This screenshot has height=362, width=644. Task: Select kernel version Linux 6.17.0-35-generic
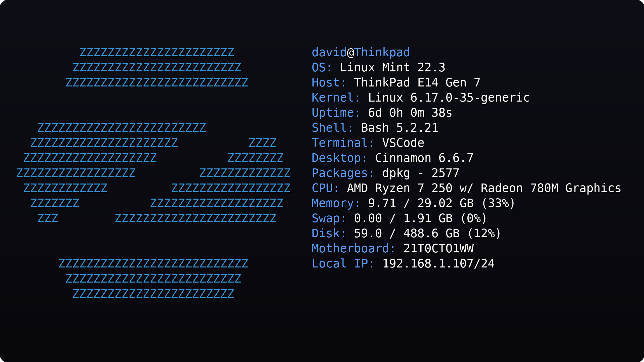pyautogui.click(x=449, y=98)
